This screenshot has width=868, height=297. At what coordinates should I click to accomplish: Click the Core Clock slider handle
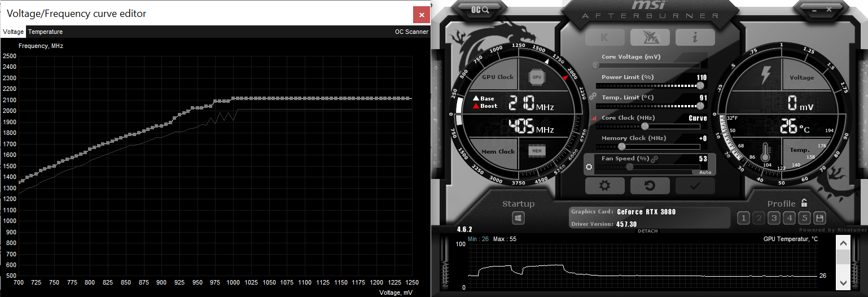pyautogui.click(x=645, y=126)
